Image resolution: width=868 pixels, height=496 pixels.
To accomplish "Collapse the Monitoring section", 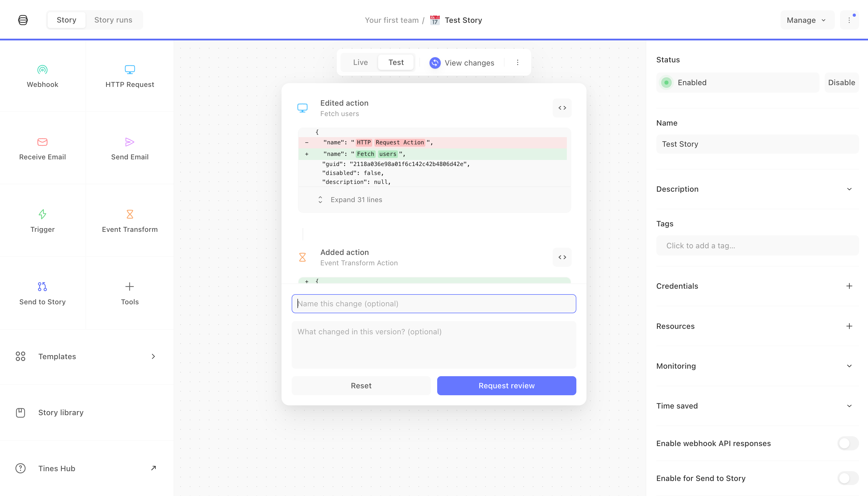I will [x=849, y=366].
